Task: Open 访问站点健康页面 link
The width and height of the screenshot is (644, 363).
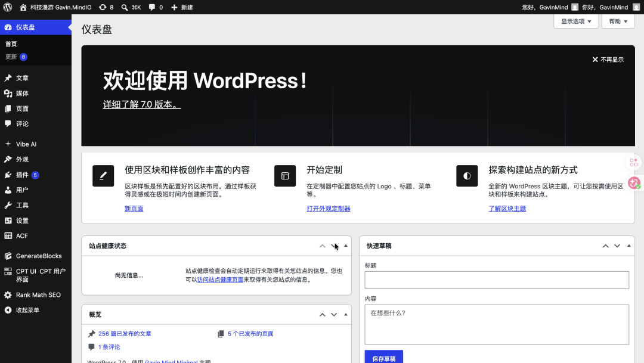Action: 220,280
